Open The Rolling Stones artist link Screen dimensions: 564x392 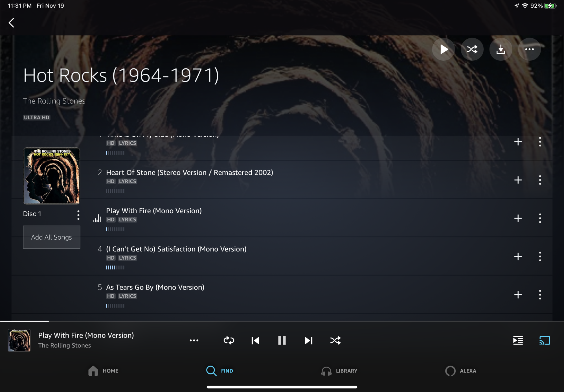point(54,101)
